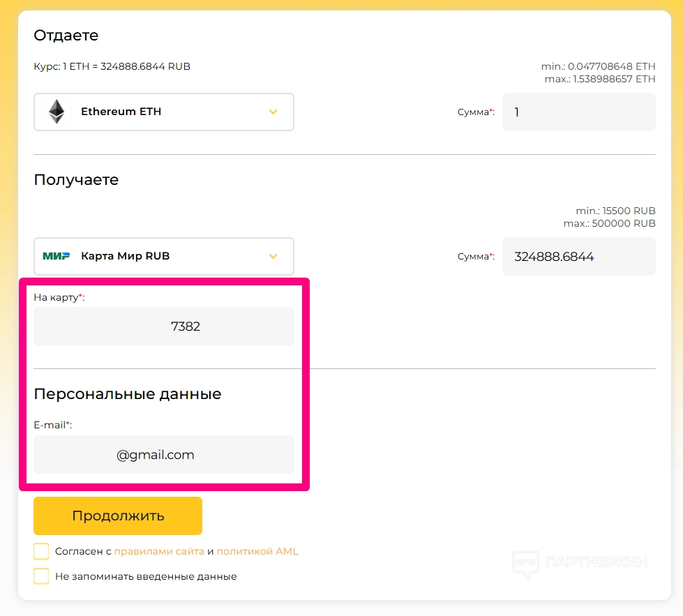The height and width of the screenshot is (616, 683).
Task: Click the Партнеркин watermark logo icon
Action: coord(525,564)
